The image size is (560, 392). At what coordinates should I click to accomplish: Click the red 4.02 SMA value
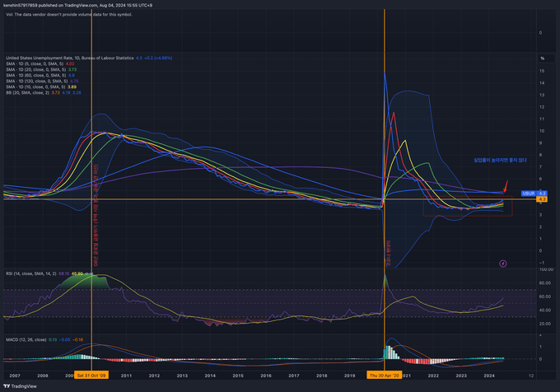[70, 63]
